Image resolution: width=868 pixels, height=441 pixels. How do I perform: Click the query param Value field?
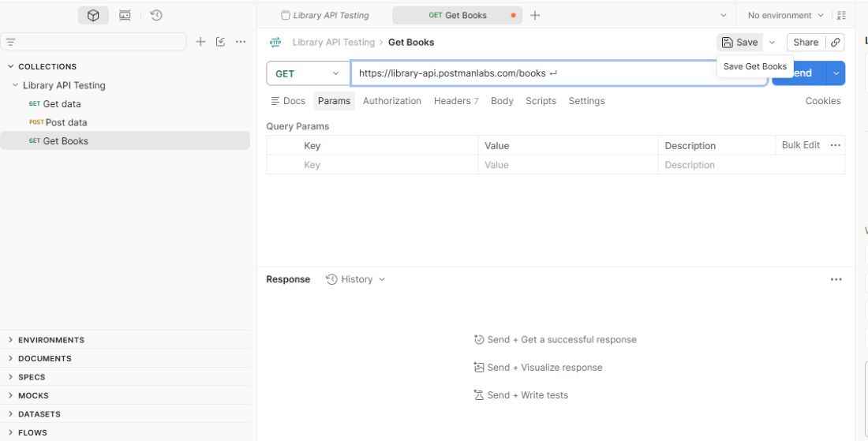[x=568, y=165]
